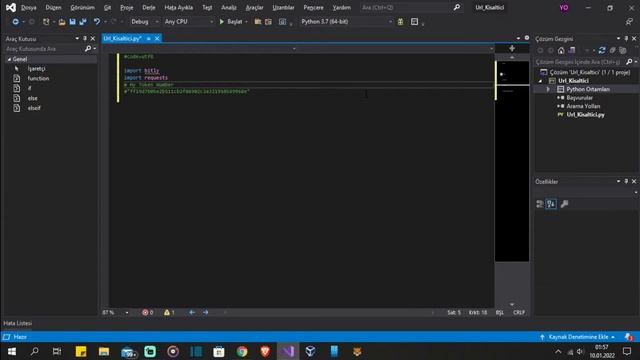Click the Navigate Backward icon in toolbar
Viewport: 640px width, 360px height.
[16, 22]
